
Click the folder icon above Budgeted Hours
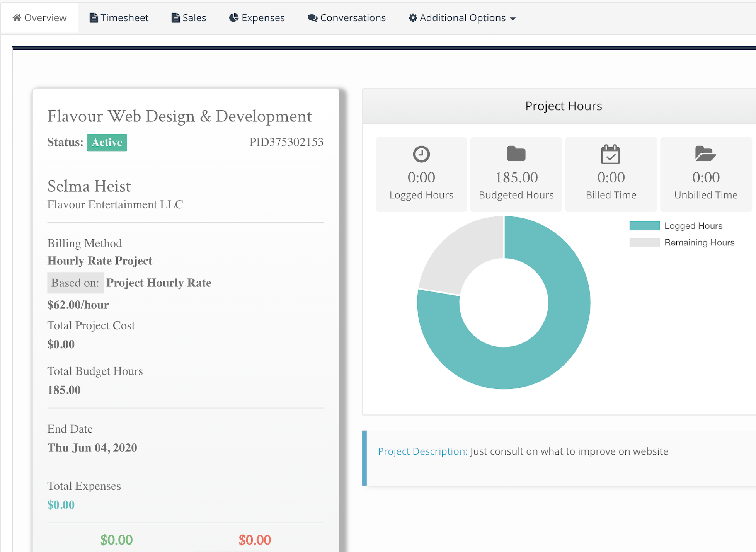[516, 154]
